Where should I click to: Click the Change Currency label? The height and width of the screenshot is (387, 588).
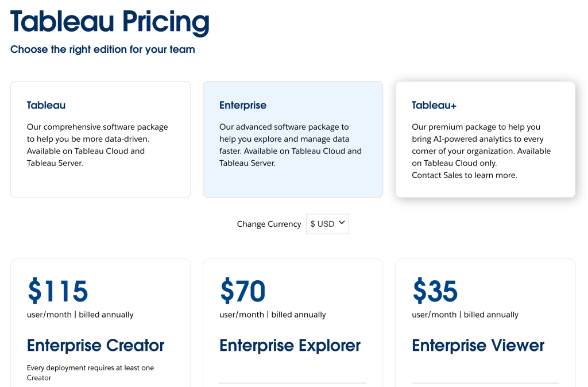click(269, 224)
